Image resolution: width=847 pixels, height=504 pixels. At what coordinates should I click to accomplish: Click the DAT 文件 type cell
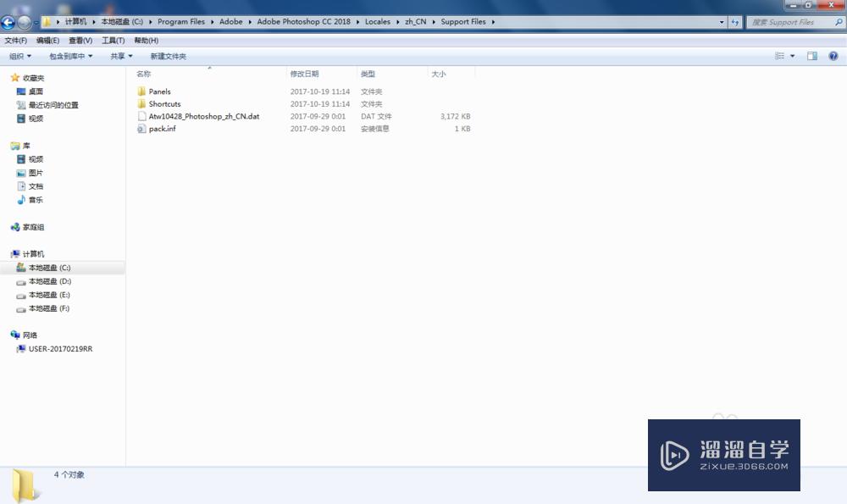[x=376, y=116]
